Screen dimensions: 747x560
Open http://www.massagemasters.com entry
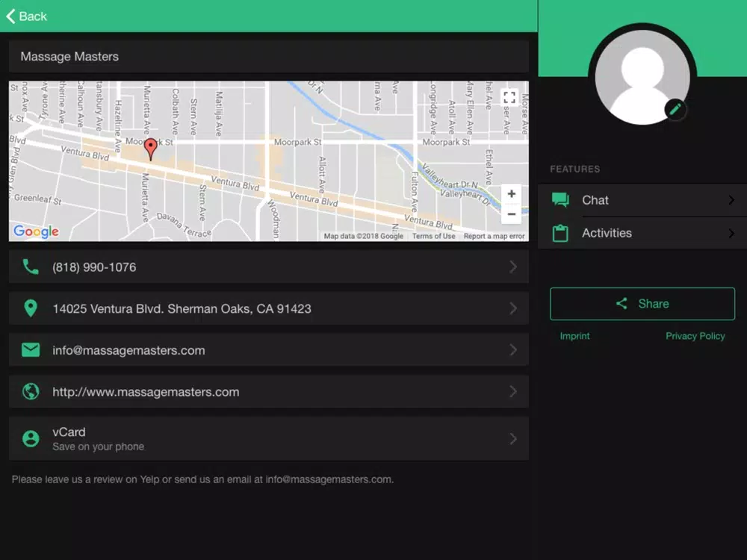269,391
